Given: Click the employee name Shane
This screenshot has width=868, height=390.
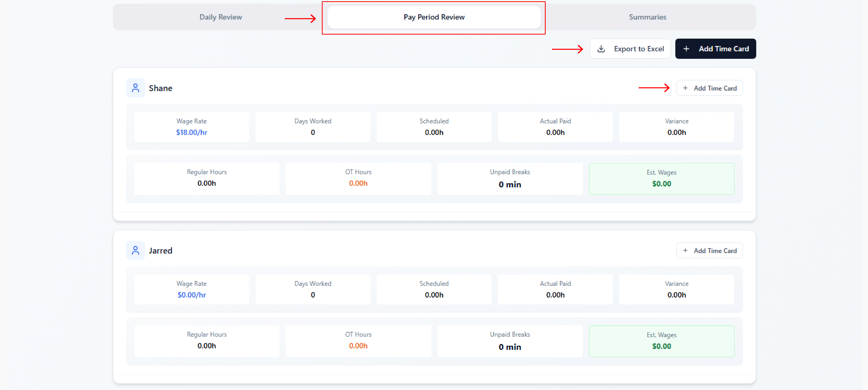Looking at the screenshot, I should (x=160, y=88).
